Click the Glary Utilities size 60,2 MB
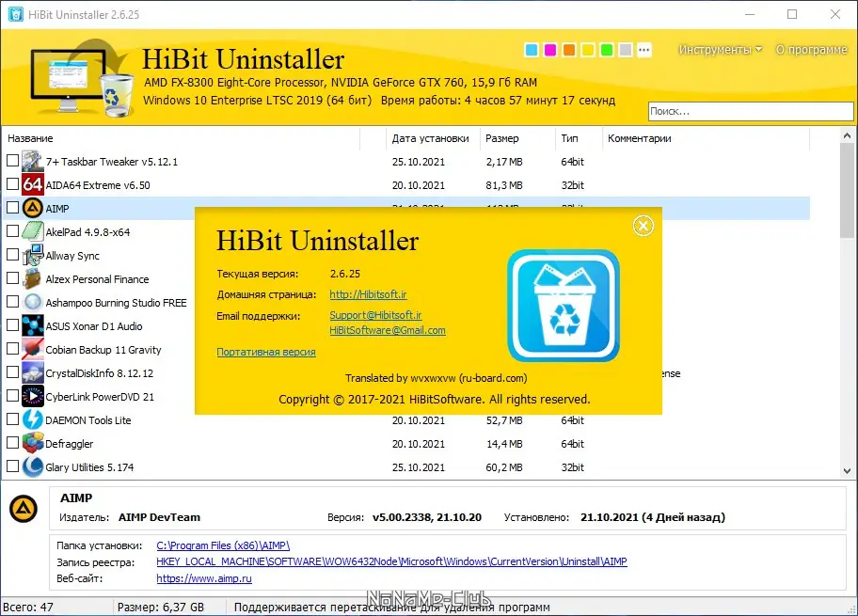The width and height of the screenshot is (858, 616). (x=504, y=467)
